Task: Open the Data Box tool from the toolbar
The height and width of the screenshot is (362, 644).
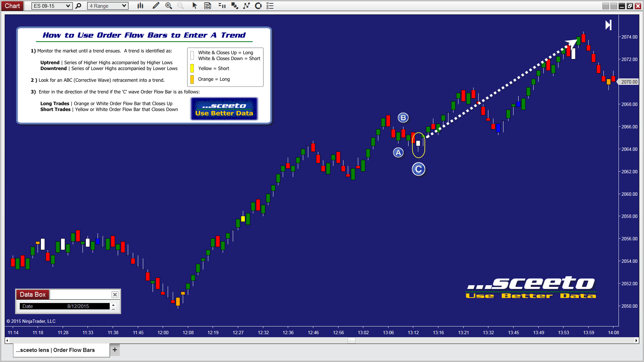Action: tap(208, 6)
